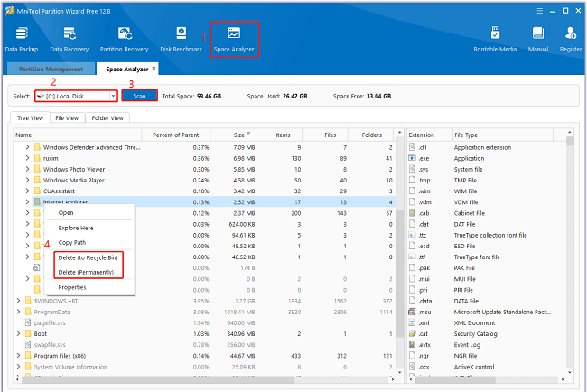Click the Windows Photo Viewer folder icon

point(37,169)
